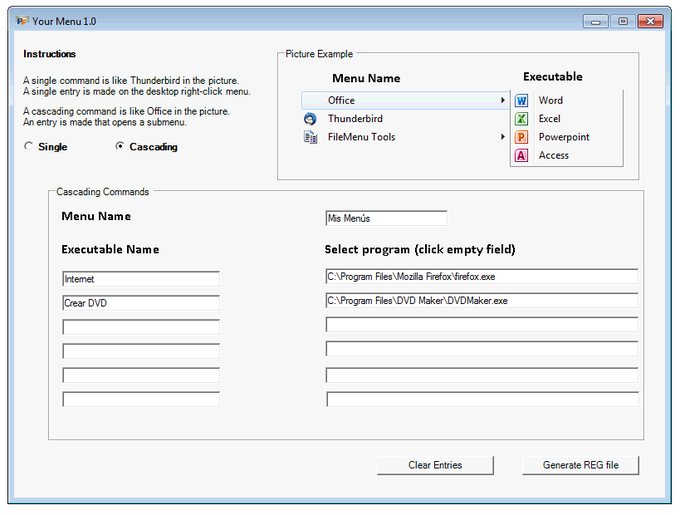This screenshot has height=515, width=680.
Task: Click the Generate REG file button
Action: pos(580,465)
